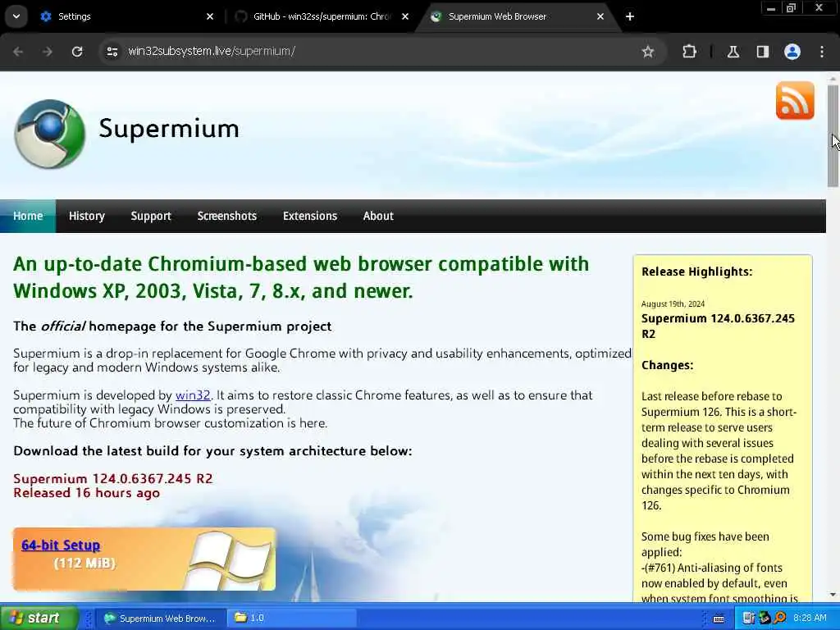Close the Supermium Web Browser tab
Image resolution: width=840 pixels, height=630 pixels.
coord(600,16)
